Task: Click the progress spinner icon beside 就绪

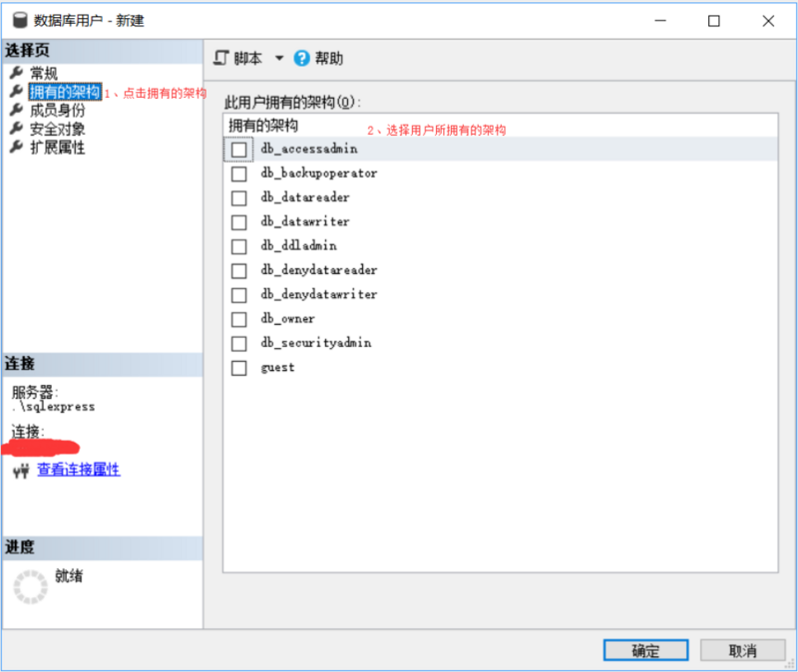Action: click(31, 587)
